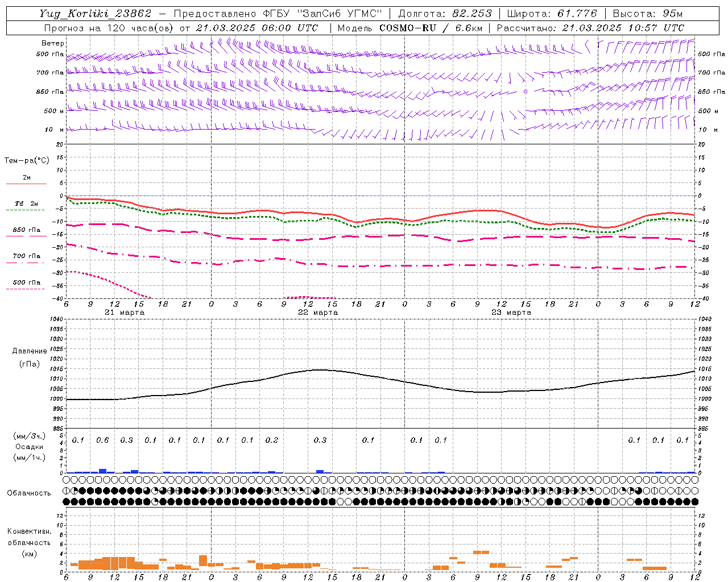Click the (гПа) unit under Давление
Viewport: 728px width, 582px height.
click(29, 364)
